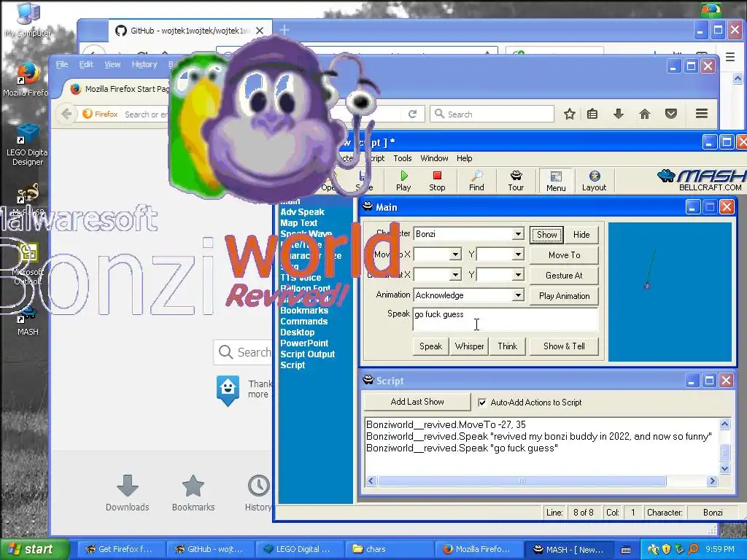Click the Firefox toolbar Search field
Screen dimensions: 747x560
pos(492,114)
